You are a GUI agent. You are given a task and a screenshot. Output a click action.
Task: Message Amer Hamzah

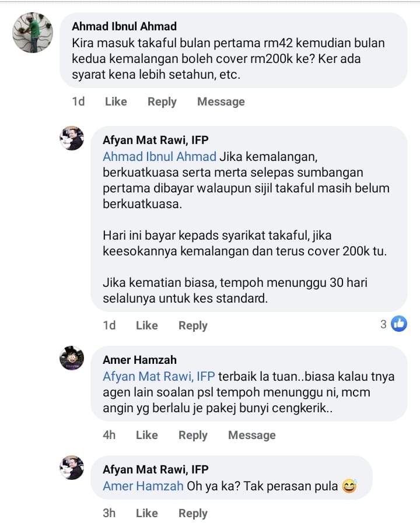pyautogui.click(x=252, y=435)
